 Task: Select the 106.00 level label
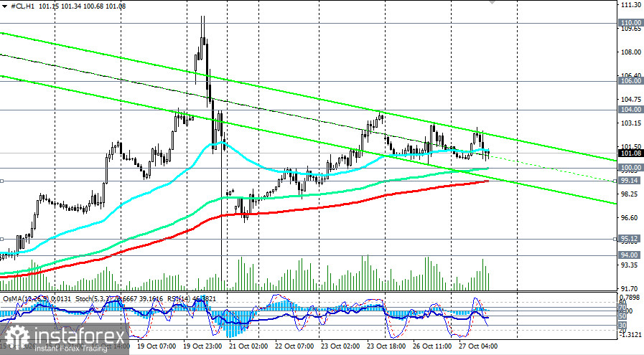point(630,81)
